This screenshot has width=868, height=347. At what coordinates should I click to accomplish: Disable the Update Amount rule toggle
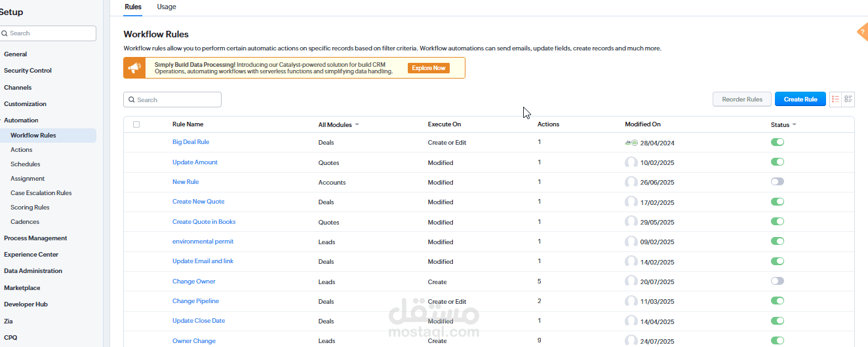tap(778, 162)
